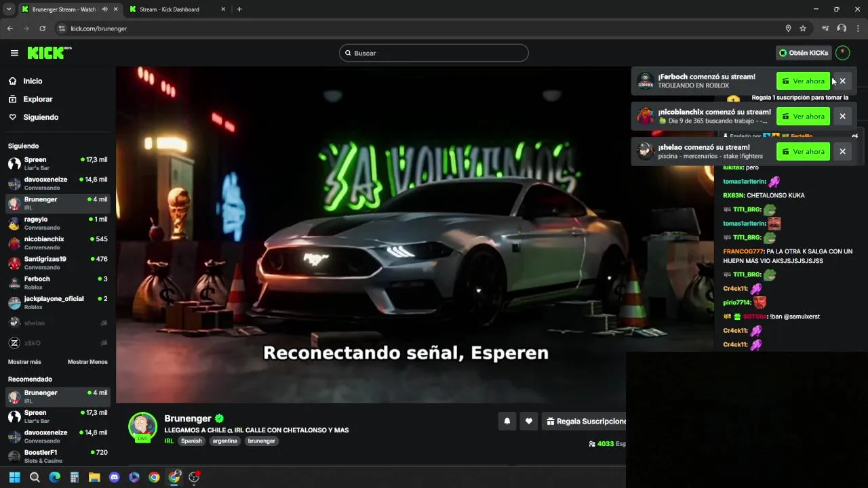Open the Kick hamburger sidebar menu
Screen dimensions: 868x488
click(x=14, y=53)
